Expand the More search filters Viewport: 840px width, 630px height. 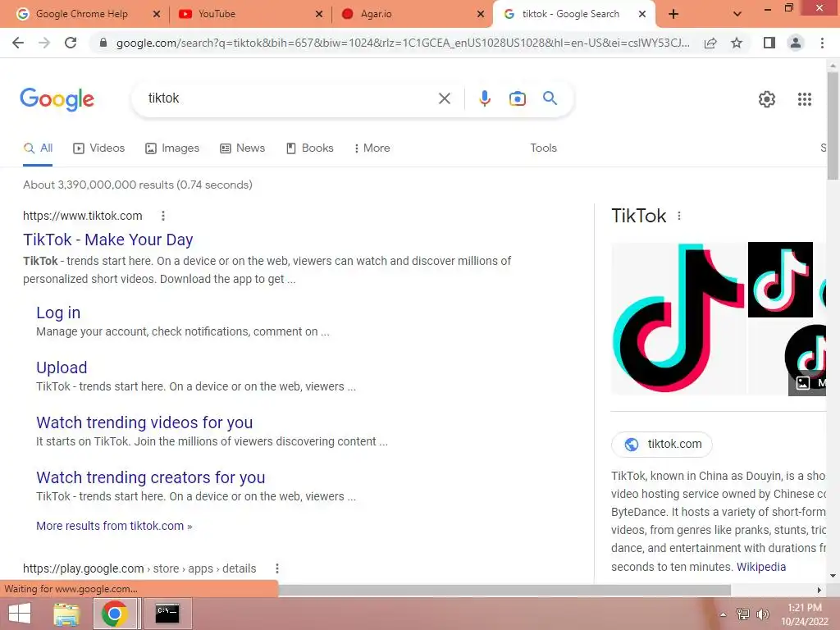click(x=372, y=148)
